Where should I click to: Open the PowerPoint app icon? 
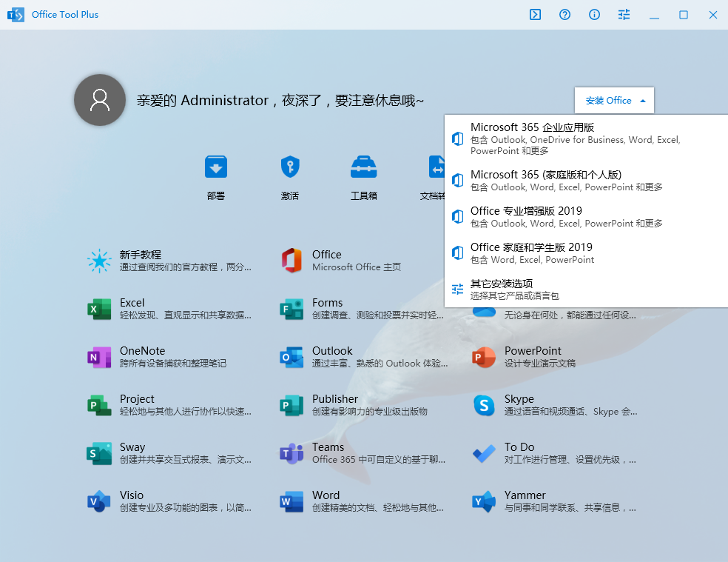pos(484,357)
